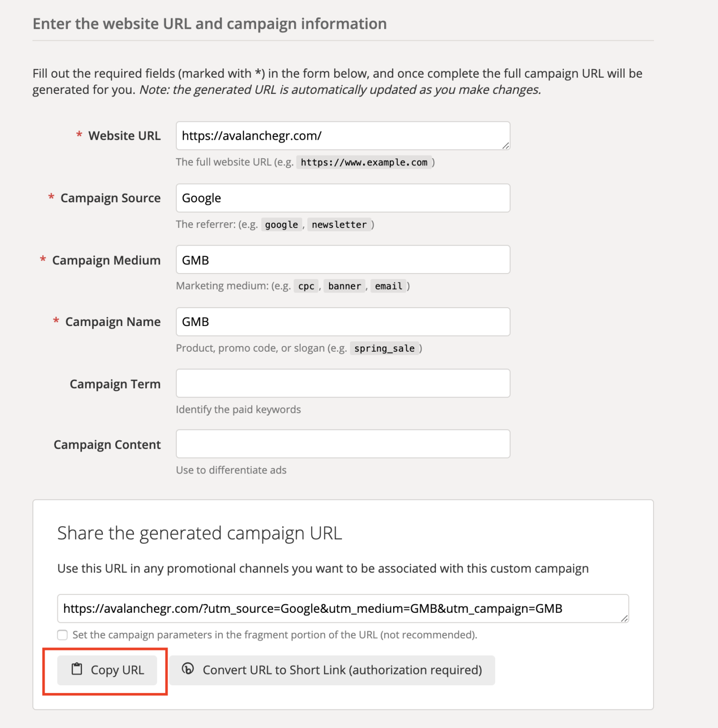
Task: Click inside the Website URL field
Action: pyautogui.click(x=342, y=136)
